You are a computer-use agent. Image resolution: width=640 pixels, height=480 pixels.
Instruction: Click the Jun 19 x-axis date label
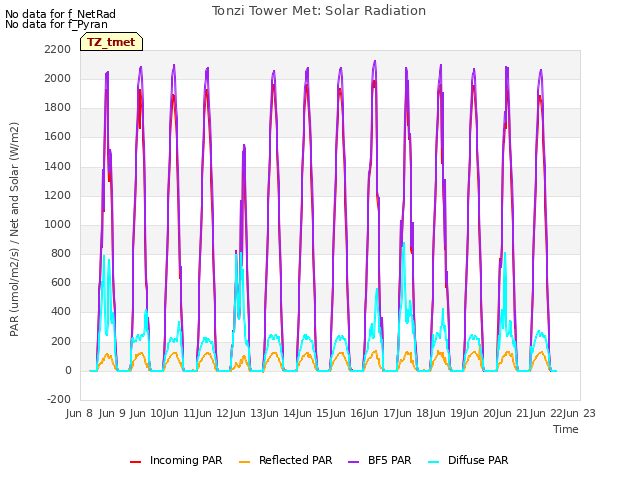446,413
